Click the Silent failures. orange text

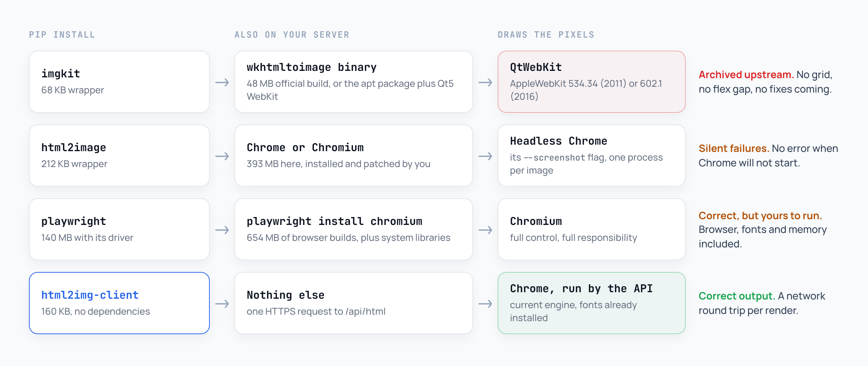point(734,148)
